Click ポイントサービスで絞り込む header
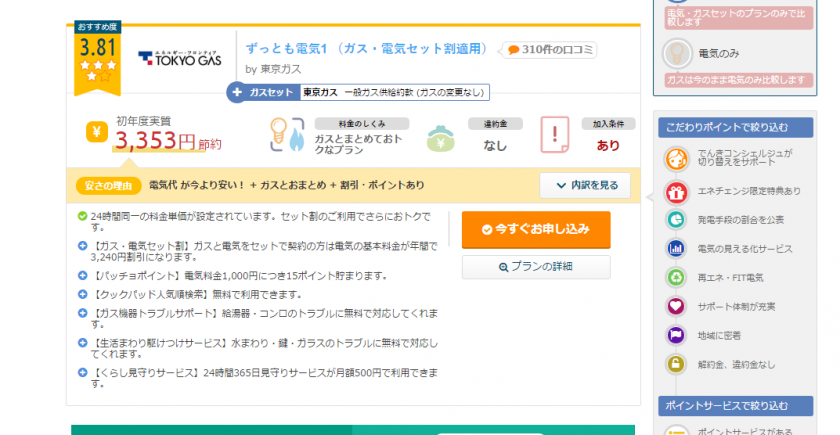 736,406
